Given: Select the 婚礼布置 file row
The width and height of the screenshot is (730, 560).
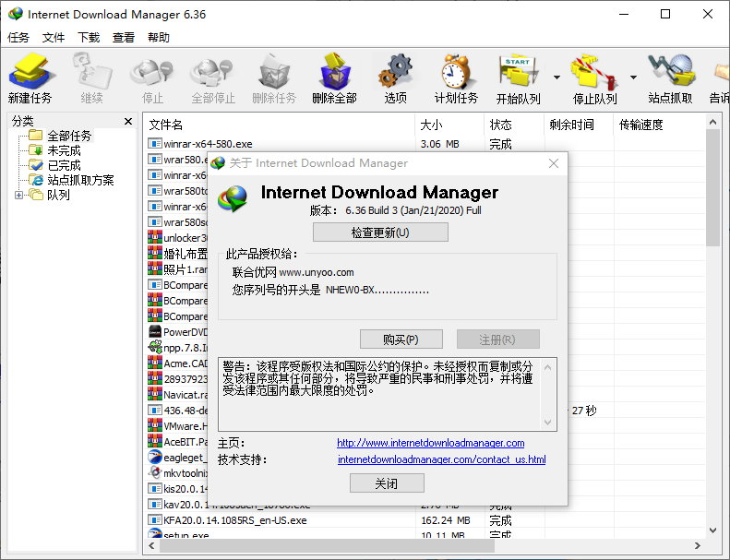Looking at the screenshot, I should (177, 253).
